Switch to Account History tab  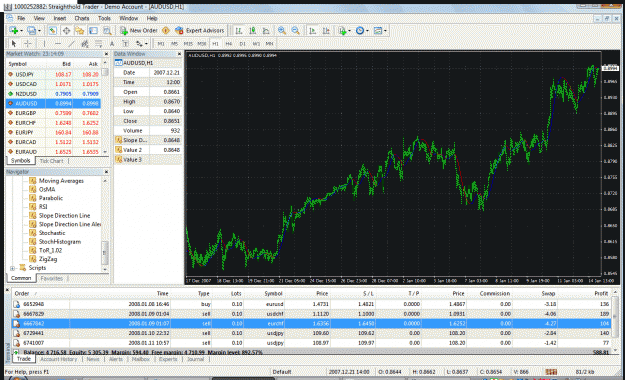pyautogui.click(x=59, y=359)
